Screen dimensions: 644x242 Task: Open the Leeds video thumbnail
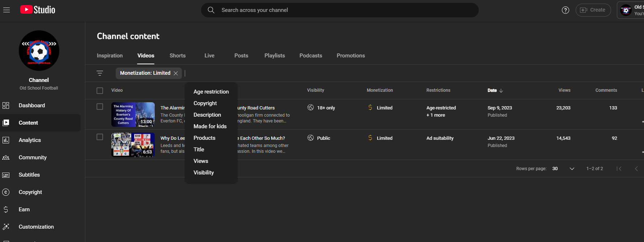[133, 145]
